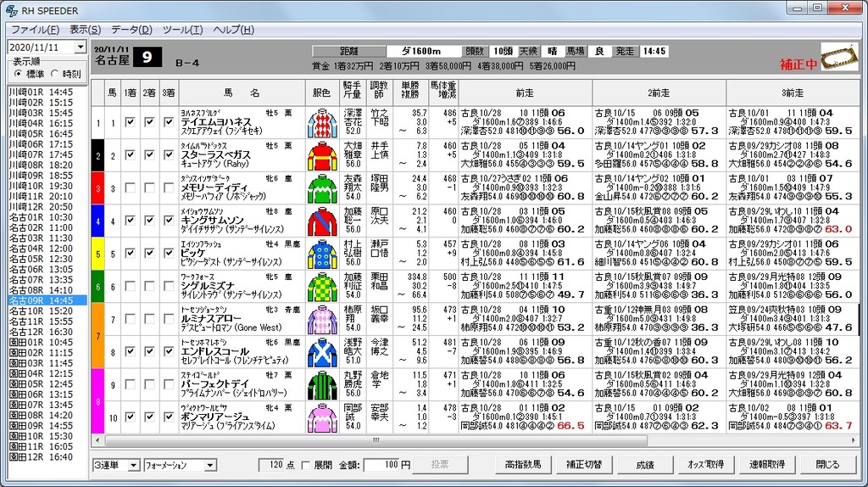Click horse name ボンマリアージュ
This screenshot has height=487, width=868.
coord(215,417)
